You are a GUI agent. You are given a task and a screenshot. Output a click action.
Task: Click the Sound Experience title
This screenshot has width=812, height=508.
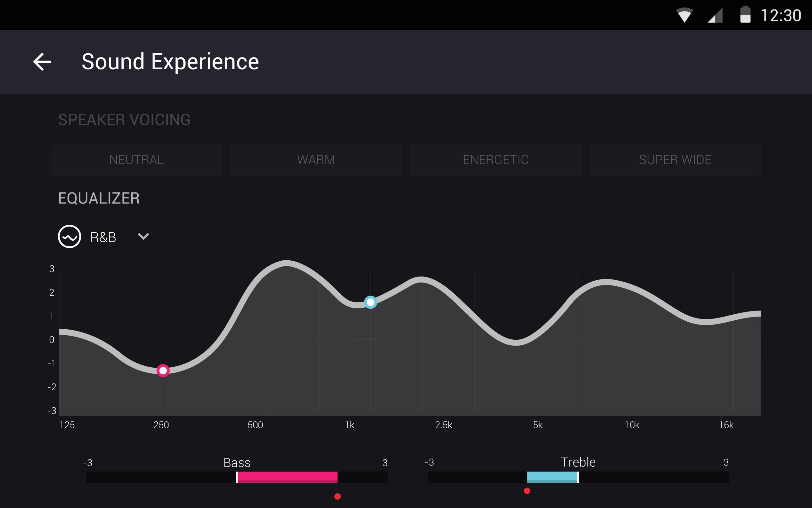[170, 62]
